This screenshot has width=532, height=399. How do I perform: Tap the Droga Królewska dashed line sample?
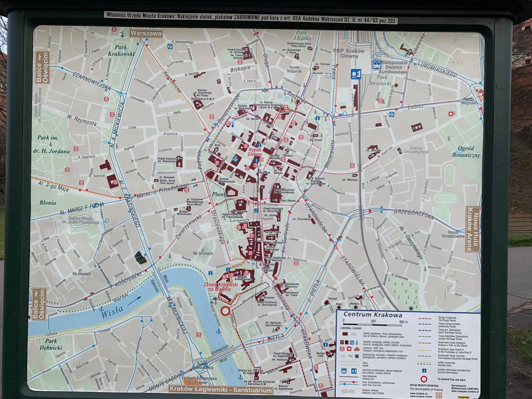(x=425, y=318)
